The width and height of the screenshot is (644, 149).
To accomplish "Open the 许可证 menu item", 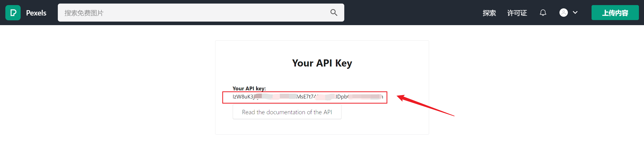I will click(517, 13).
